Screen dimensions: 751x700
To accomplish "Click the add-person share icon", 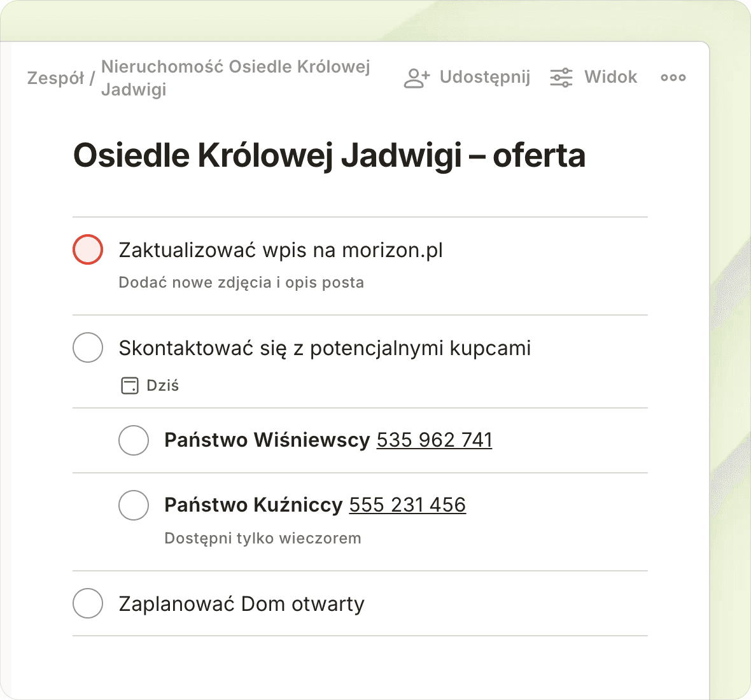I will tap(417, 78).
